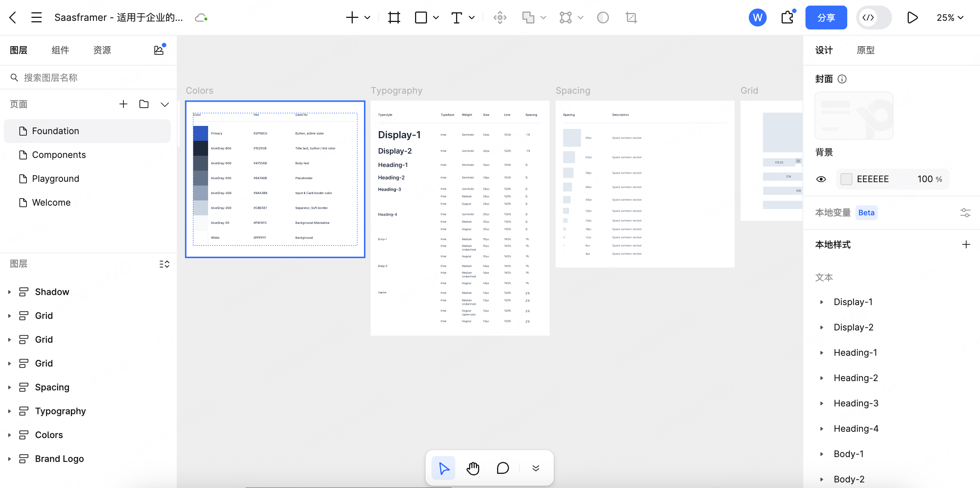Screen dimensions: 980x488
Task: Click the EEEEEE background color swatch
Action: tap(846, 179)
